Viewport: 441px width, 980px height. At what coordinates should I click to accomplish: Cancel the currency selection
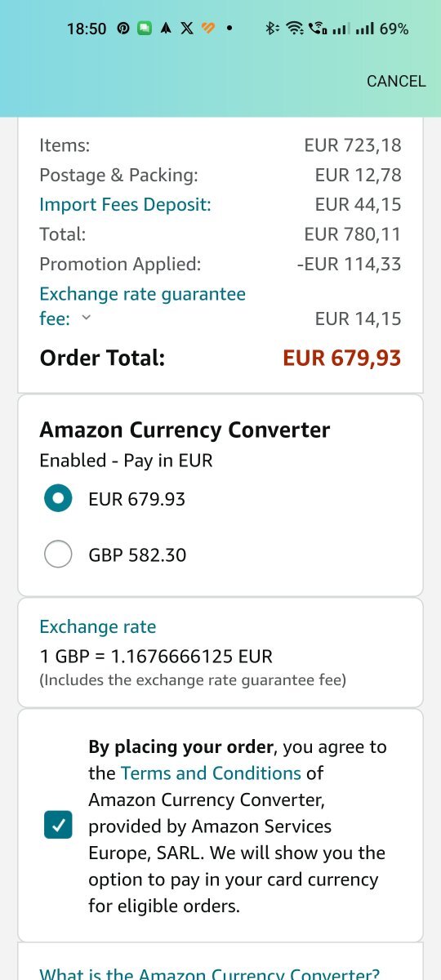396,81
